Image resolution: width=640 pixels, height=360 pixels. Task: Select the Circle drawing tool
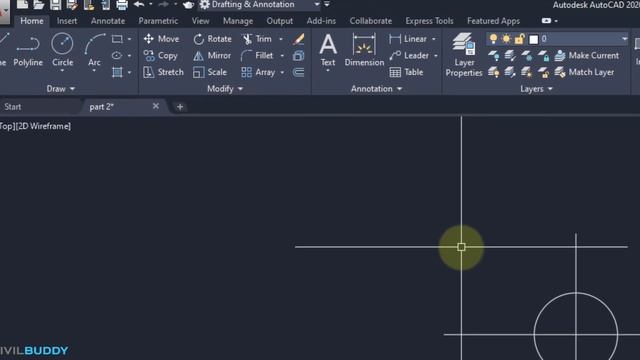[62, 51]
